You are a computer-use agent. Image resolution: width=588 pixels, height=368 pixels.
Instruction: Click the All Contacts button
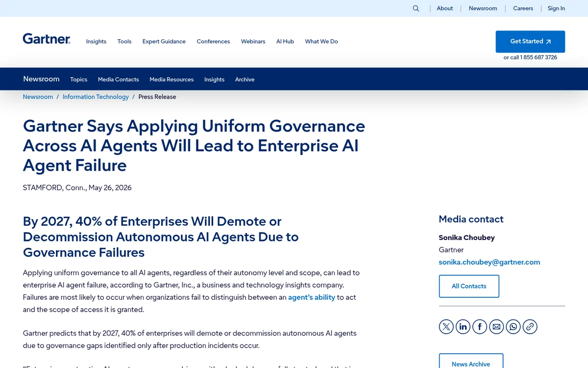pos(469,286)
